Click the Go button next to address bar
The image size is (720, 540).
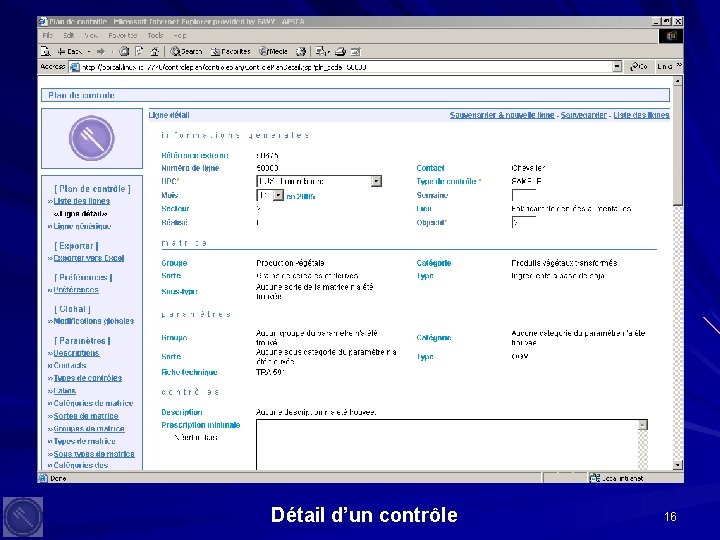(639, 67)
